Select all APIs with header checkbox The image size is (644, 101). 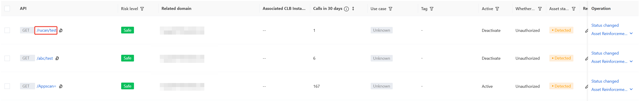7,9
